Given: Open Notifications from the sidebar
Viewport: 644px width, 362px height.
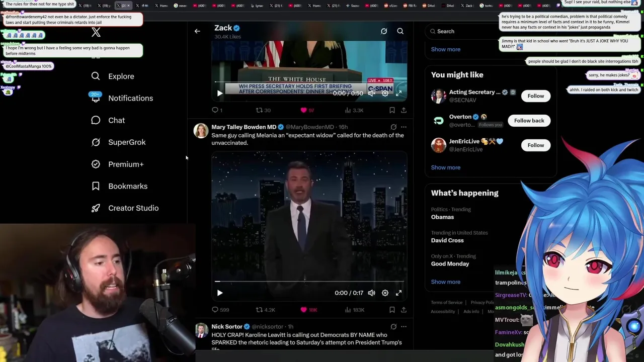Looking at the screenshot, I should (x=122, y=98).
